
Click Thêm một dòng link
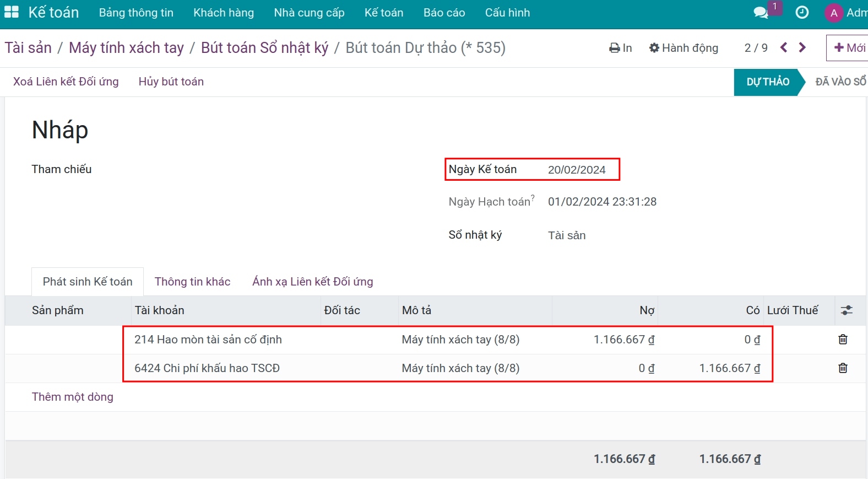(x=73, y=397)
